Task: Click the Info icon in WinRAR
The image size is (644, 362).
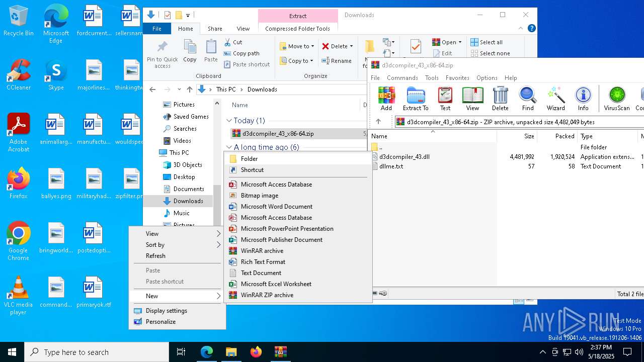Action: tap(583, 99)
